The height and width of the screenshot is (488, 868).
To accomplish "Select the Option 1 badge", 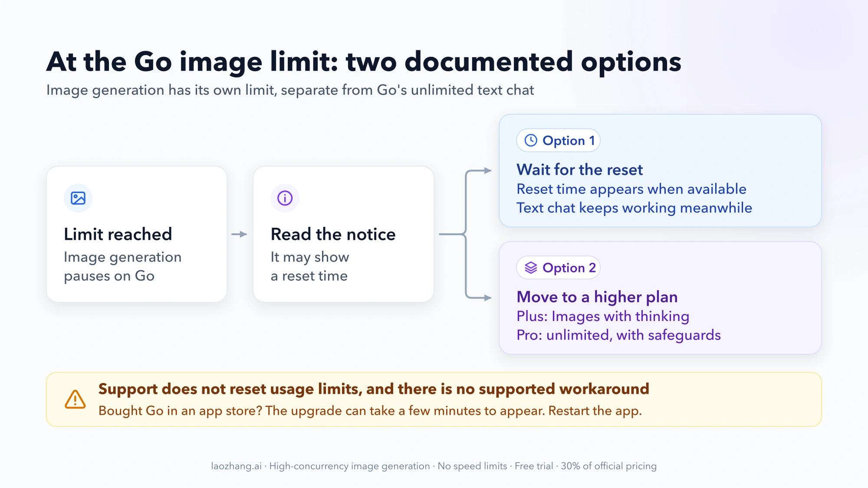I will coord(558,140).
